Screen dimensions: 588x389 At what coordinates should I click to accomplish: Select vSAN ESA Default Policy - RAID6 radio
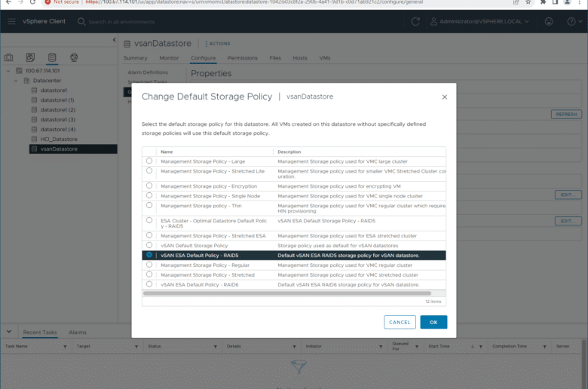149,284
